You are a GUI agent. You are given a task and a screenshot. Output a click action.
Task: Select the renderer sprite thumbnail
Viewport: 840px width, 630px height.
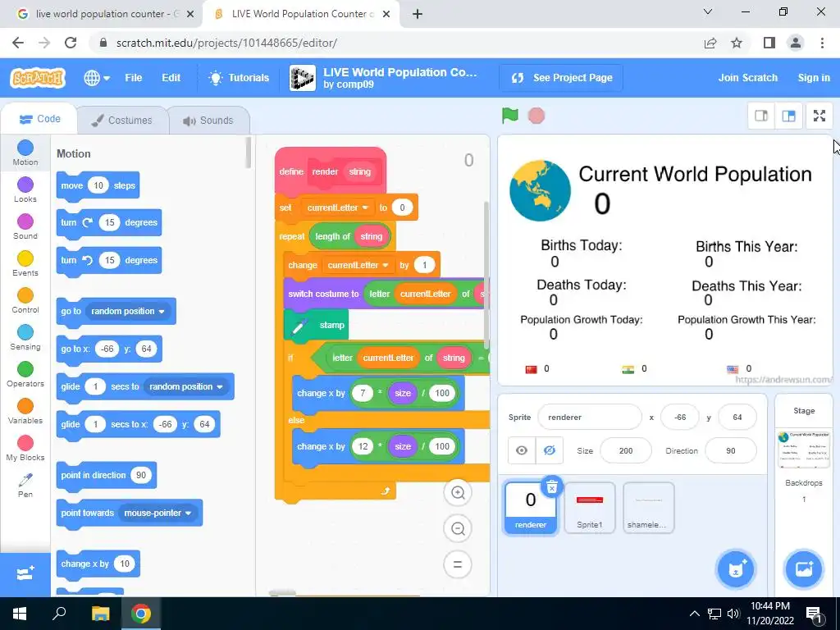click(x=531, y=508)
